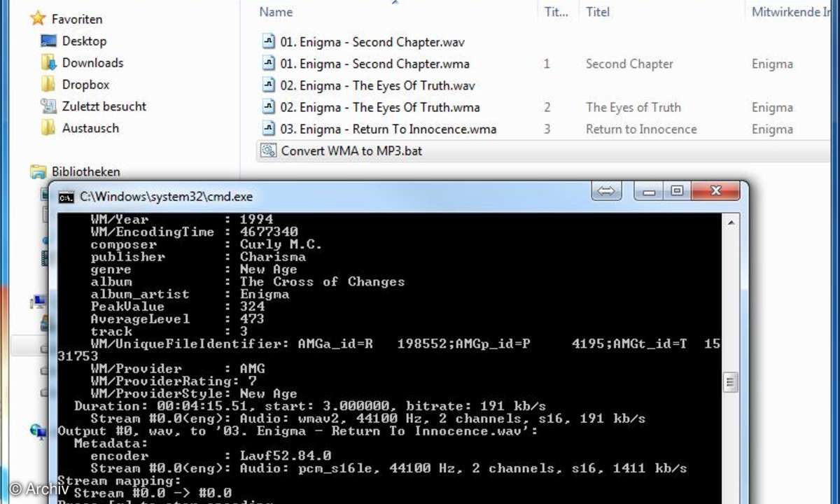Select file 03. Enigma - Return To Innocence.wma
This screenshot has width=840, height=504.
point(388,128)
